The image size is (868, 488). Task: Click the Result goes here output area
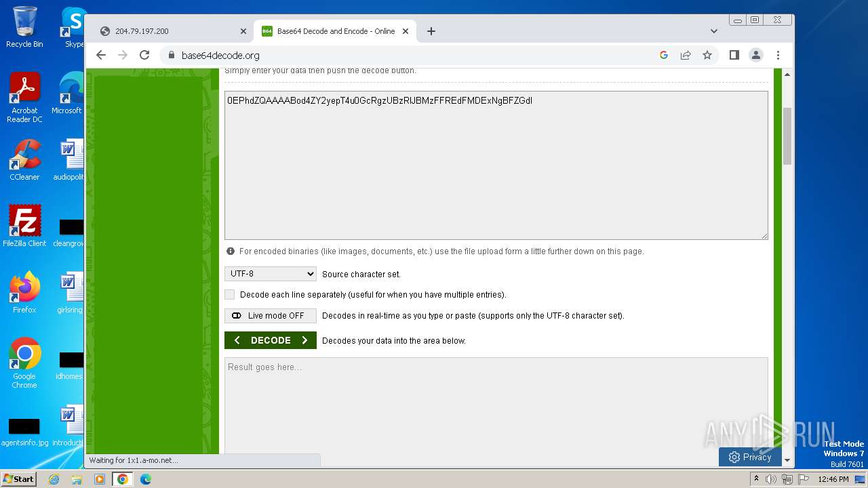pos(496,405)
